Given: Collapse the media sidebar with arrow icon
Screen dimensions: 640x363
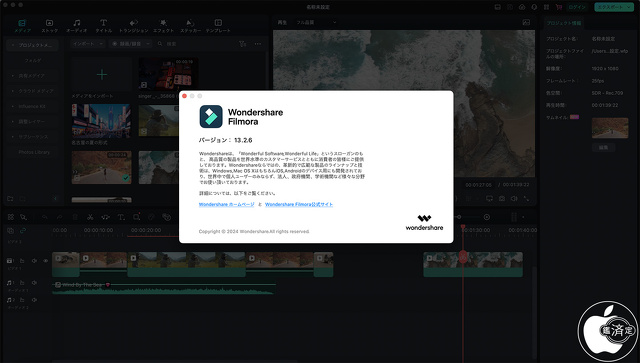Looking at the screenshot, I should tap(56, 198).
